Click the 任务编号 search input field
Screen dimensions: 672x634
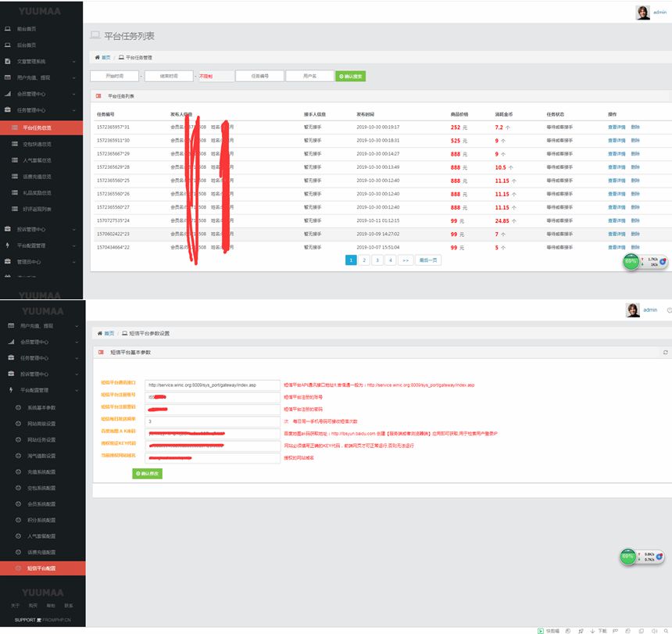click(259, 76)
